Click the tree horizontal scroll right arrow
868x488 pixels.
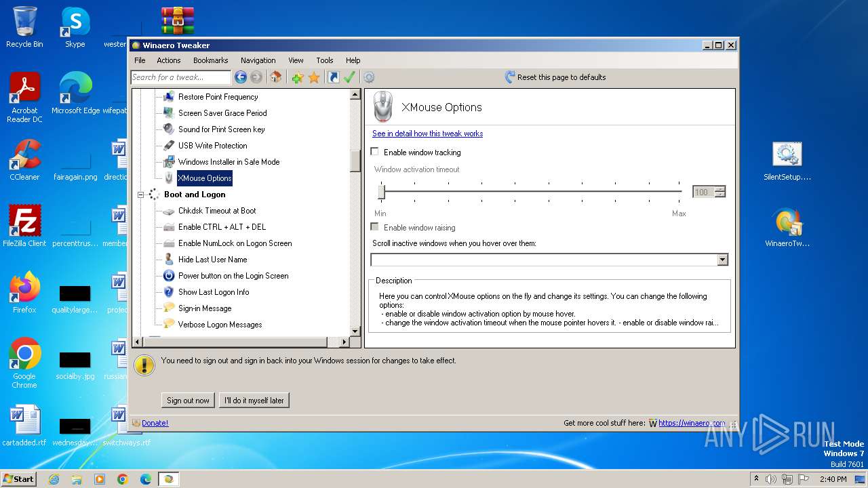pos(344,342)
